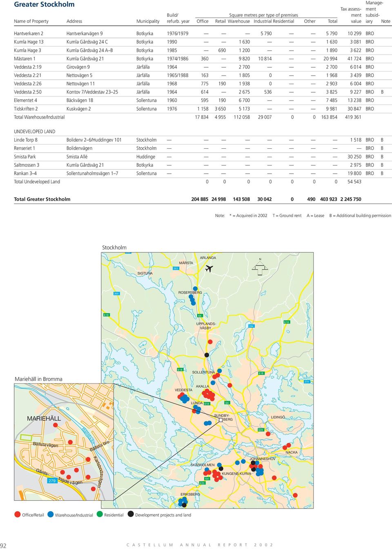
Task: Click road sign 264 on the map
Action: click(x=251, y=326)
